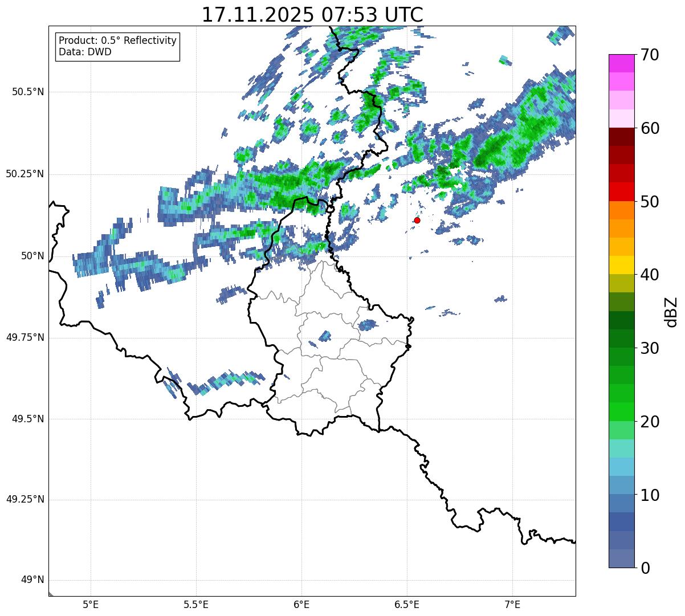The image size is (685, 616).
Task: Click the latitude label 50.5°N
Action: tap(28, 92)
